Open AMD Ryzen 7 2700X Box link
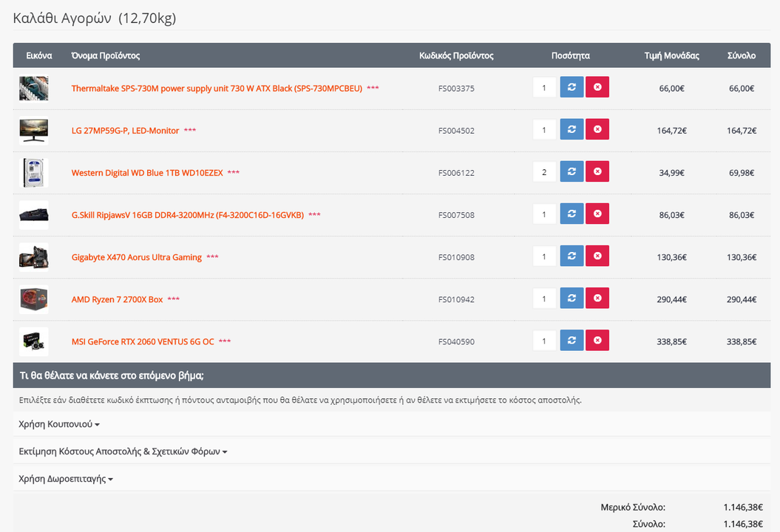 pos(118,300)
